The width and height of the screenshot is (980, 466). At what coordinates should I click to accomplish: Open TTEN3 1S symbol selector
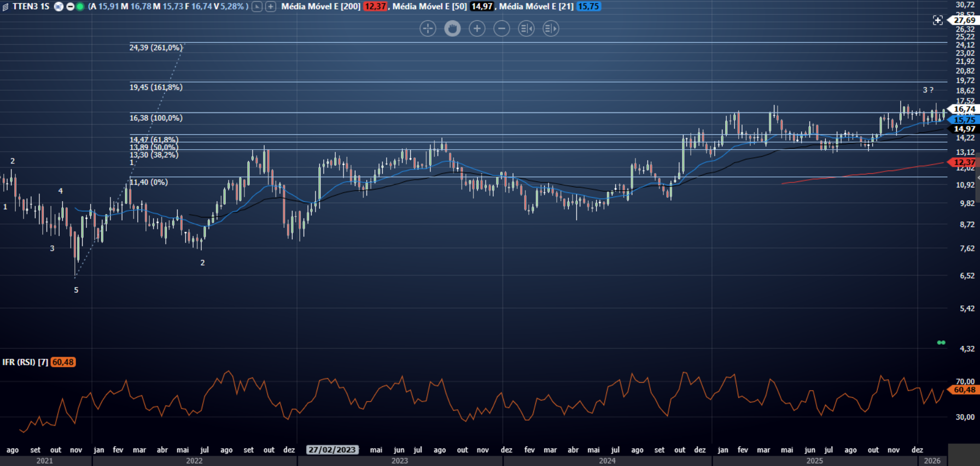pyautogui.click(x=31, y=7)
